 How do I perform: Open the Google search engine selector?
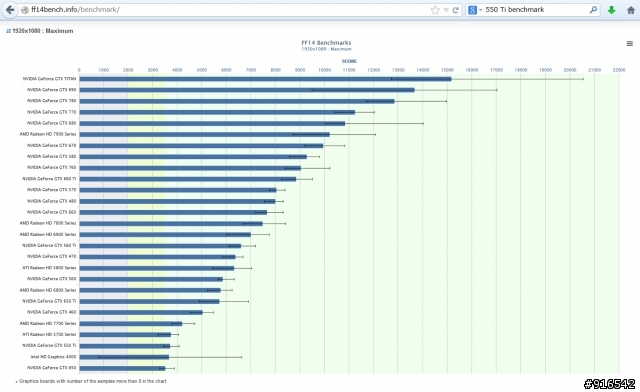click(475, 10)
